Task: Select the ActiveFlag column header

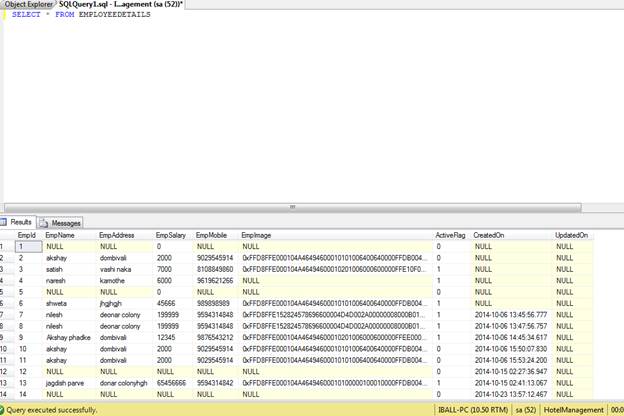Action: click(450, 235)
